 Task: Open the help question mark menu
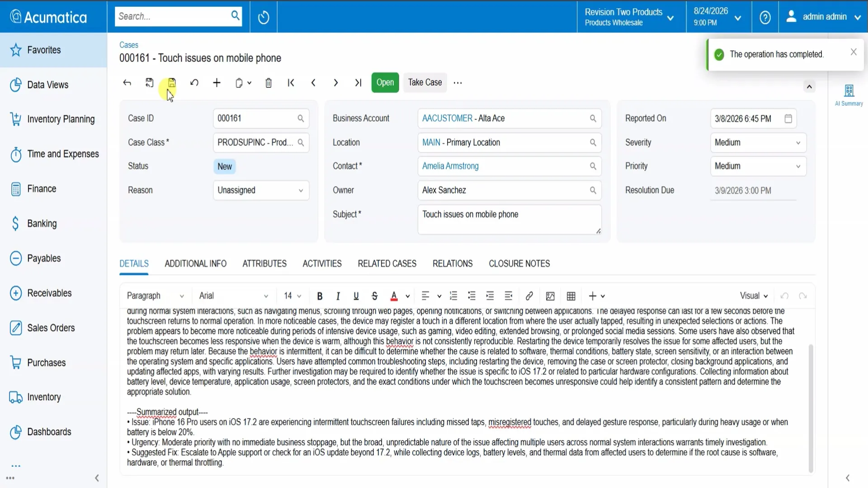pyautogui.click(x=765, y=17)
